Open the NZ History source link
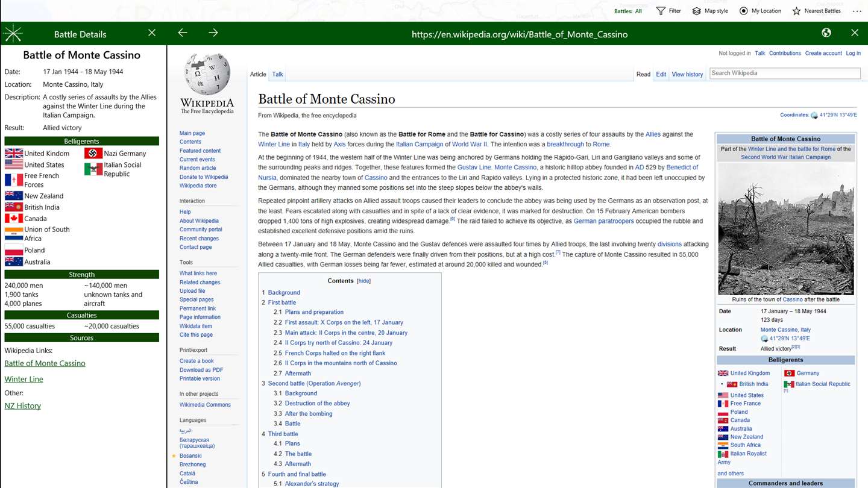The width and height of the screenshot is (868, 488). (22, 405)
